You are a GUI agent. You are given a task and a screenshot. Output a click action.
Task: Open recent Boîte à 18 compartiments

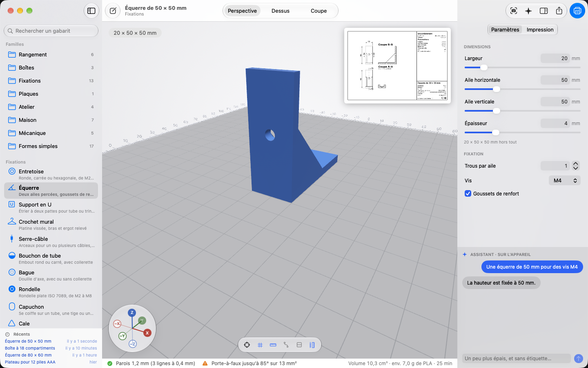pos(51,348)
